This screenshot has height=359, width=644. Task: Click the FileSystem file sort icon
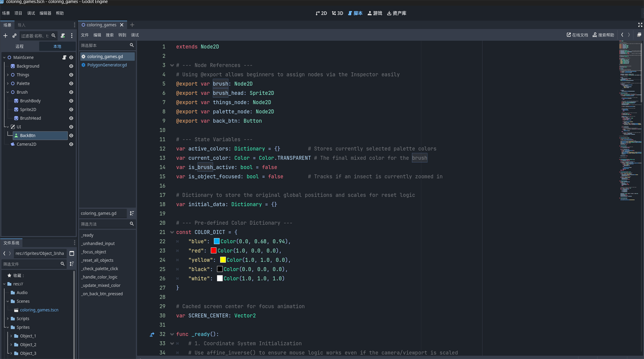(72, 264)
